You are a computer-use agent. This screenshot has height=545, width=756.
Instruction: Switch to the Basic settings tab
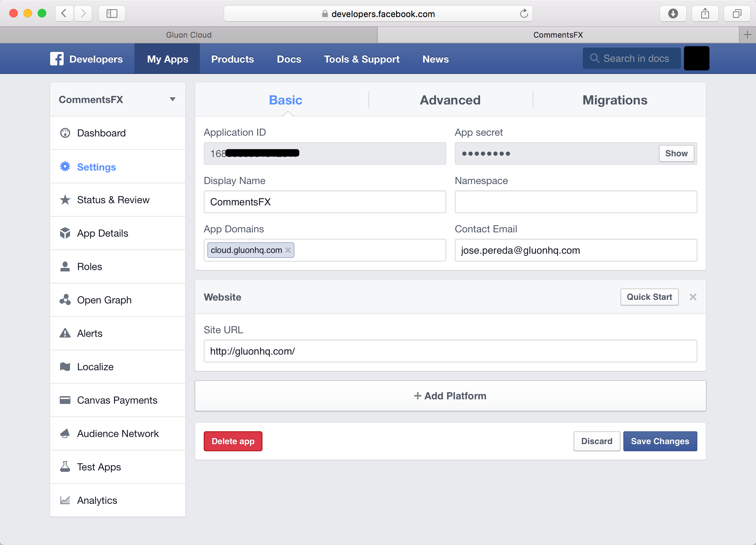pyautogui.click(x=286, y=100)
